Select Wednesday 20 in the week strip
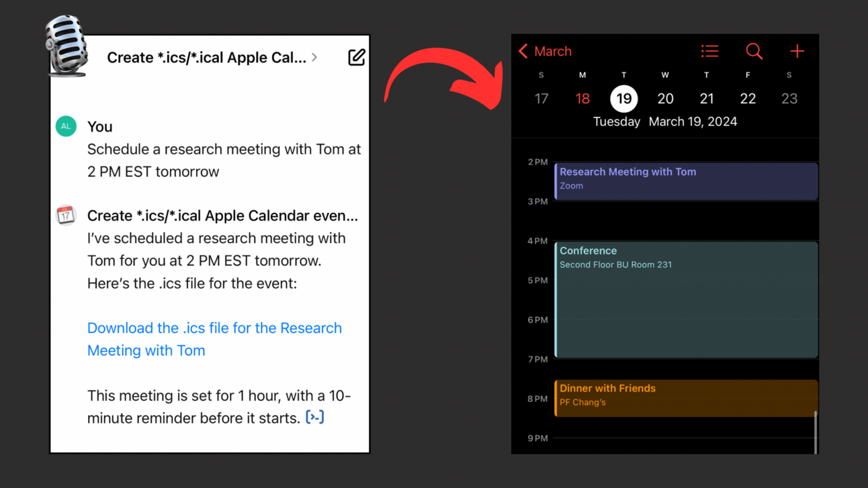This screenshot has width=868, height=488. click(665, 99)
